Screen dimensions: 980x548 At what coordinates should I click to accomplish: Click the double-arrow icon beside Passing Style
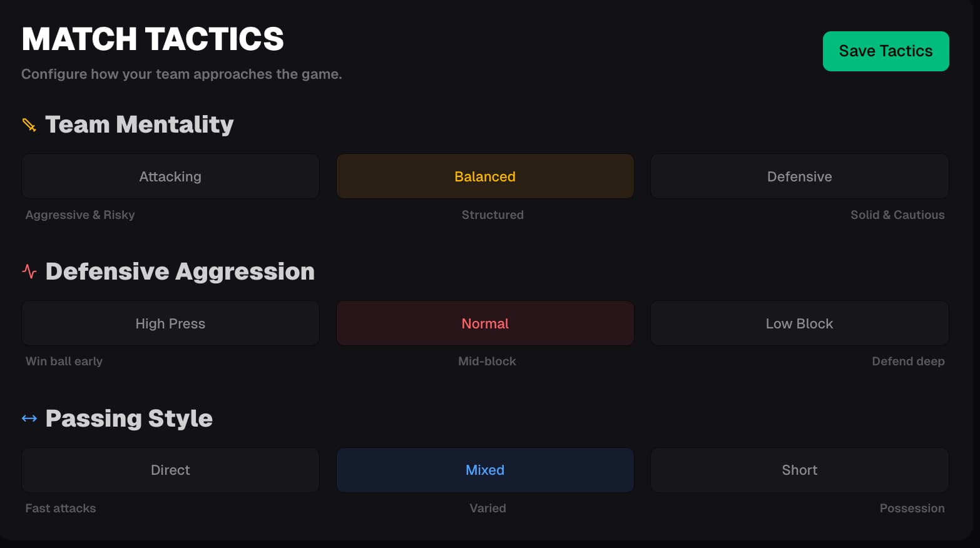[29, 419]
